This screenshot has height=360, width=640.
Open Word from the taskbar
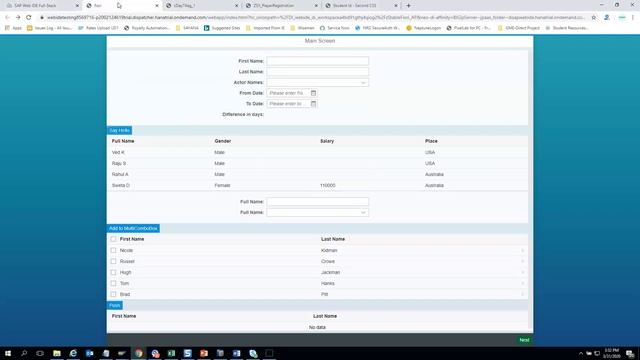coord(237,353)
